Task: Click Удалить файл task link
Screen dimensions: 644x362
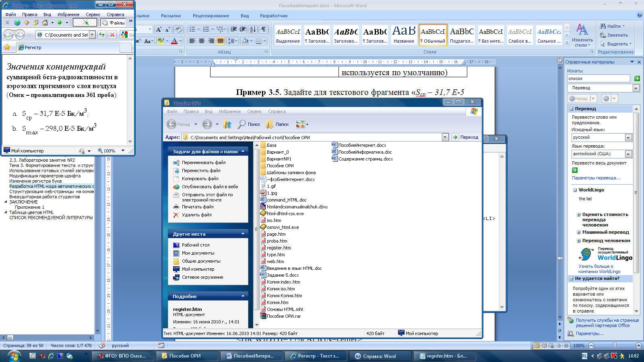Action: [x=197, y=215]
